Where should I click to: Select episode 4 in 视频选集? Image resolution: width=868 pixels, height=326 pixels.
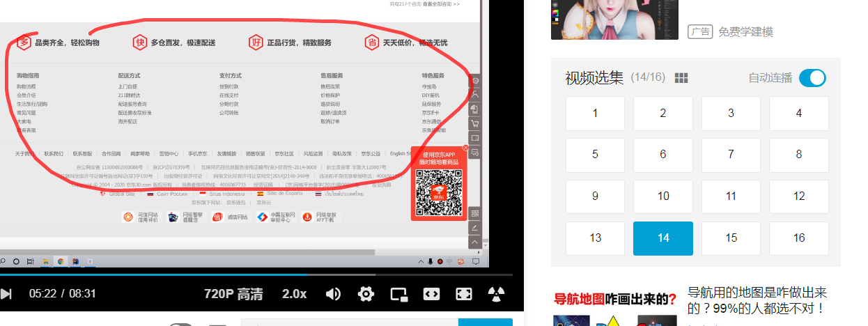tap(799, 113)
